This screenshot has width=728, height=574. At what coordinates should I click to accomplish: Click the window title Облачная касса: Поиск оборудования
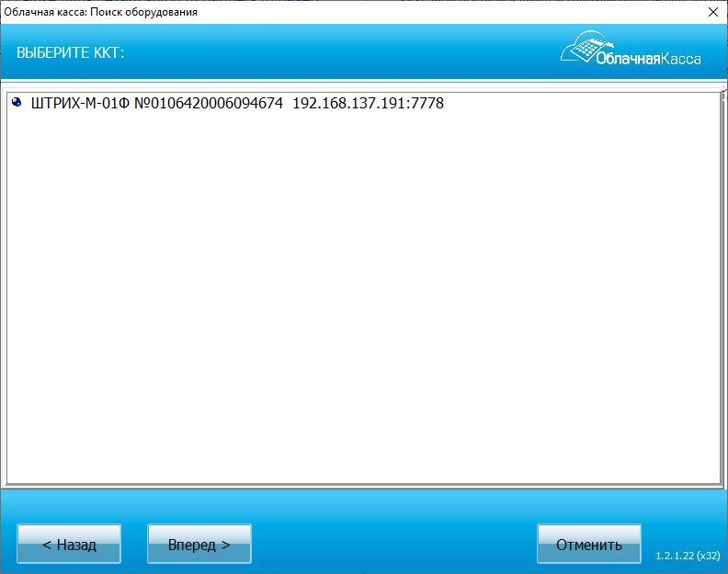click(x=101, y=12)
